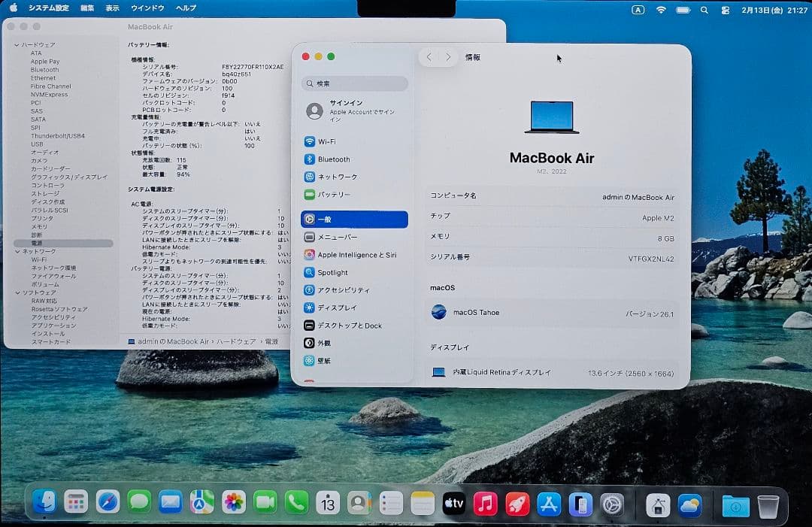
Task: Open ネットワーク settings
Action: pyautogui.click(x=334, y=176)
